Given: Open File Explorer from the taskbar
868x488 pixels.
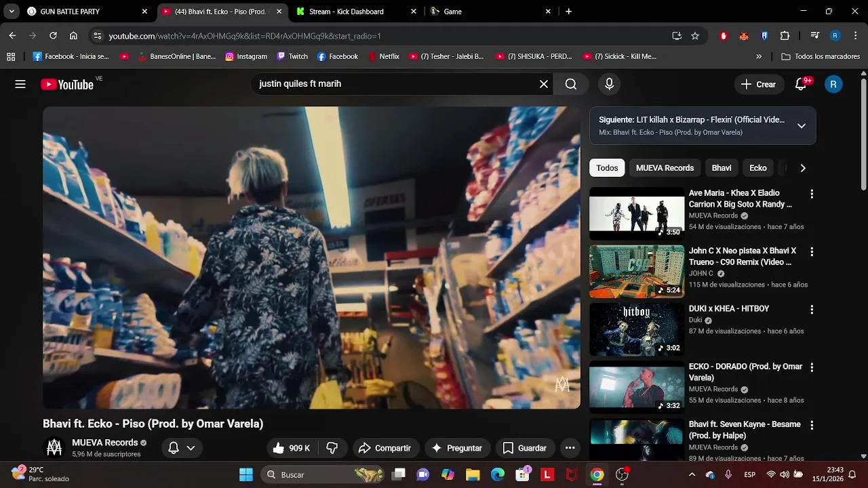Looking at the screenshot, I should [x=473, y=474].
